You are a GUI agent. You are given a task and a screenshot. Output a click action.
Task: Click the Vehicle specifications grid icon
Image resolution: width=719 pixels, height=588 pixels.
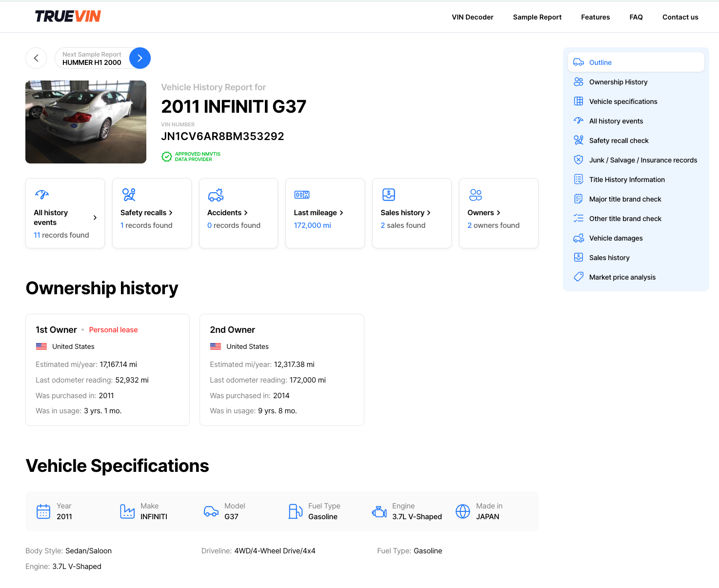(579, 101)
